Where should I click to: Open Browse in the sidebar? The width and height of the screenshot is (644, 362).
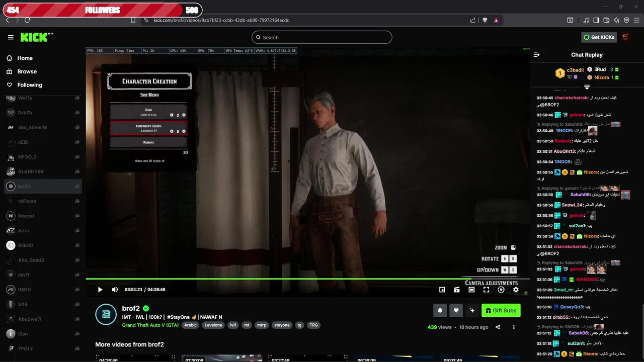(27, 71)
